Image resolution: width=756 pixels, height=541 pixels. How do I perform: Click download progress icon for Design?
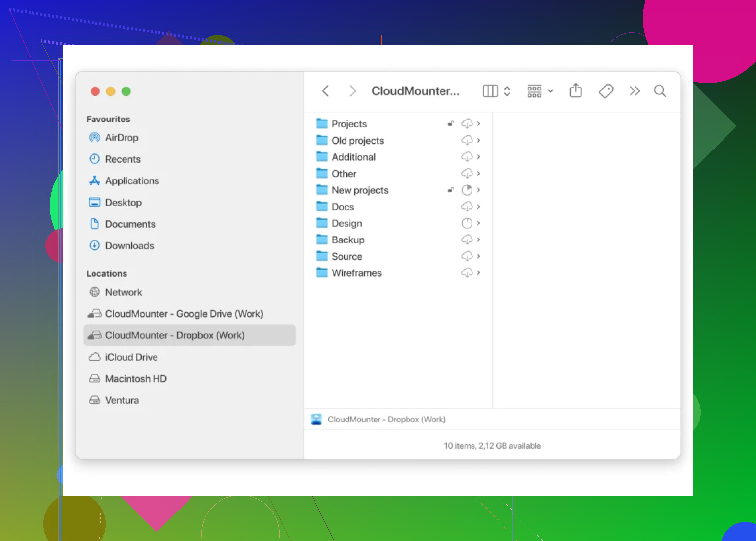click(467, 223)
